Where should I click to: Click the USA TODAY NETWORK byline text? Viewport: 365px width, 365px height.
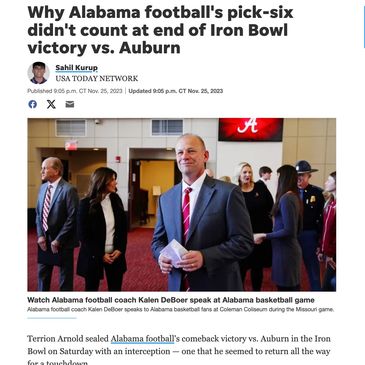(97, 79)
